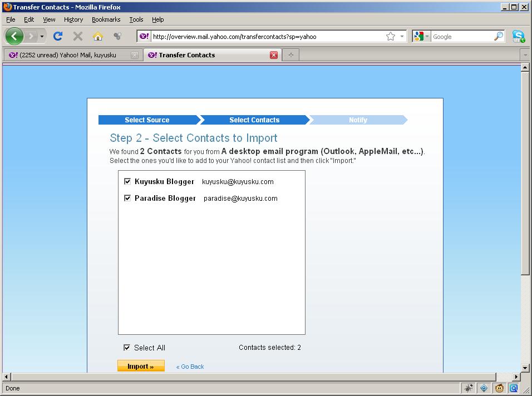532x396 pixels.
Task: Open the Help menu
Action: 158,19
